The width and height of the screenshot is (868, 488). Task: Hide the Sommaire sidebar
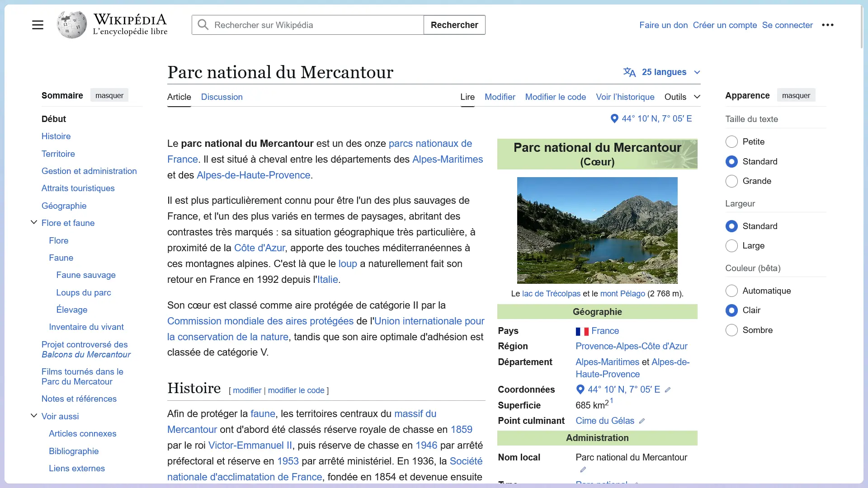109,95
